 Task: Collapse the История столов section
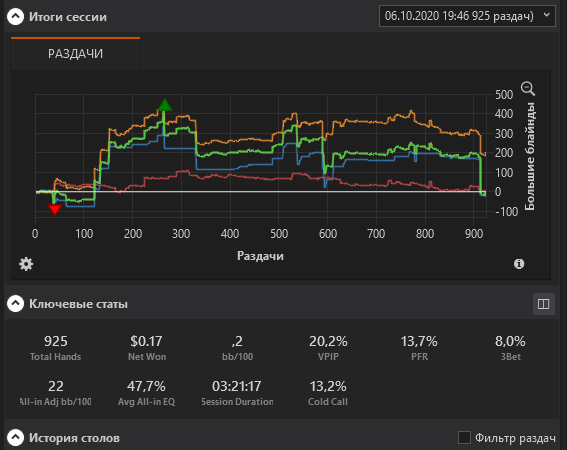[16, 438]
